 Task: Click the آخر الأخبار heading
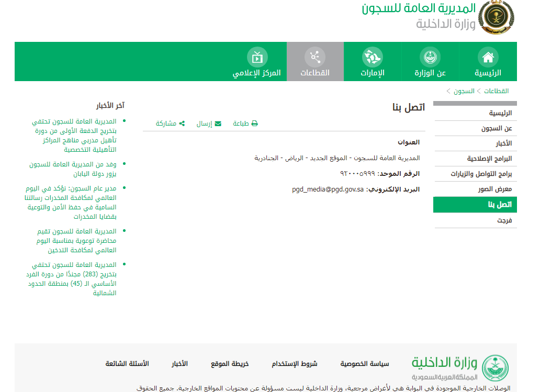[110, 105]
